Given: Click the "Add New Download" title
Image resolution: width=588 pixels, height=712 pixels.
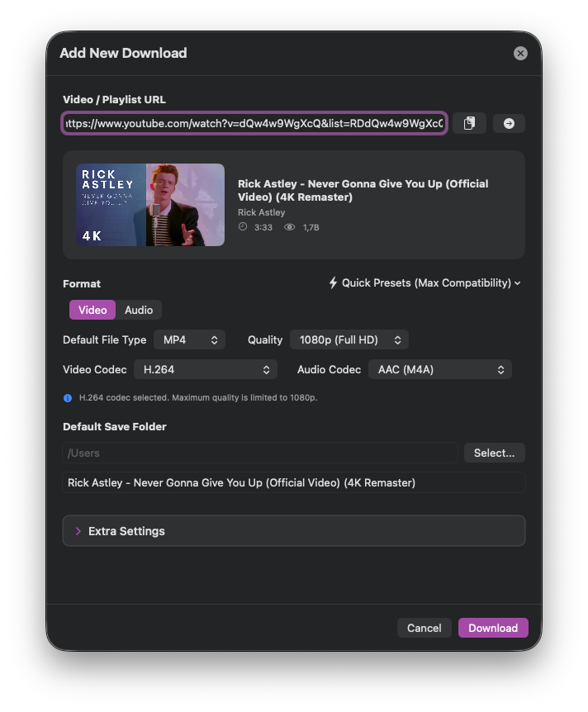Looking at the screenshot, I should [x=123, y=53].
